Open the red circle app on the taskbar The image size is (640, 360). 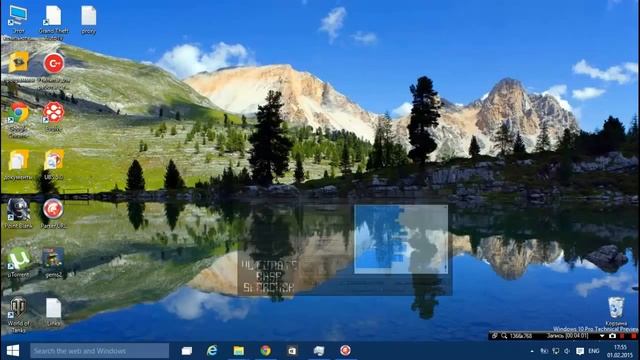[x=345, y=351]
